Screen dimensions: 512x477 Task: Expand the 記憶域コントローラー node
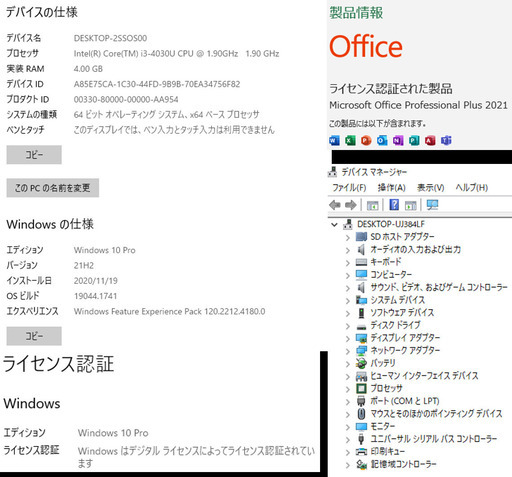348,465
